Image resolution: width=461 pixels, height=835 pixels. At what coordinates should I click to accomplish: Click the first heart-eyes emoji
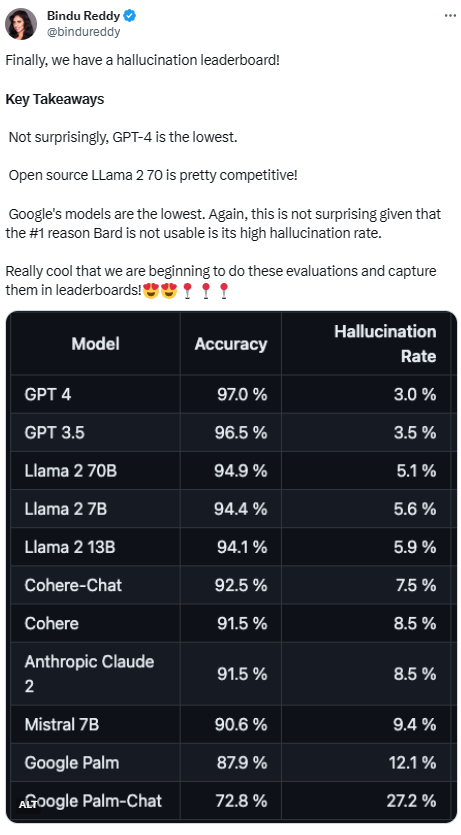[x=151, y=290]
